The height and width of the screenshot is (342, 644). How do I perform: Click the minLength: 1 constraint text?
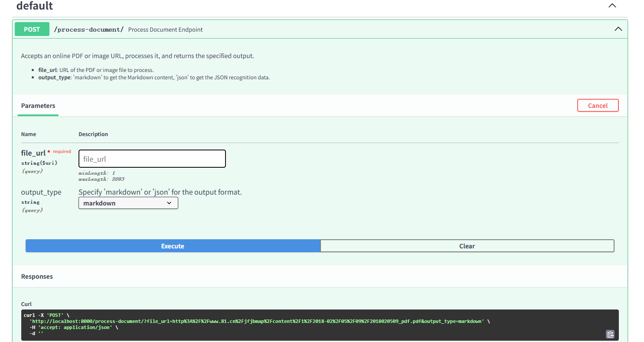click(x=97, y=173)
